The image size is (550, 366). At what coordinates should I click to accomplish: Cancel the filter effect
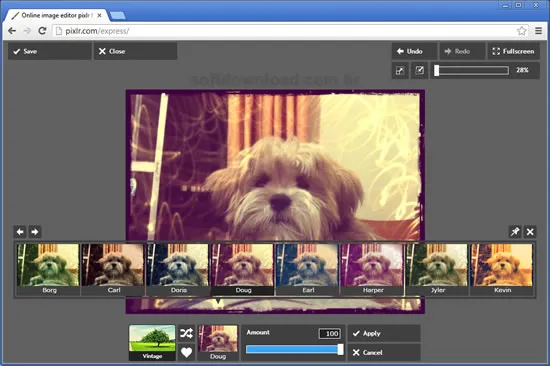(x=384, y=352)
